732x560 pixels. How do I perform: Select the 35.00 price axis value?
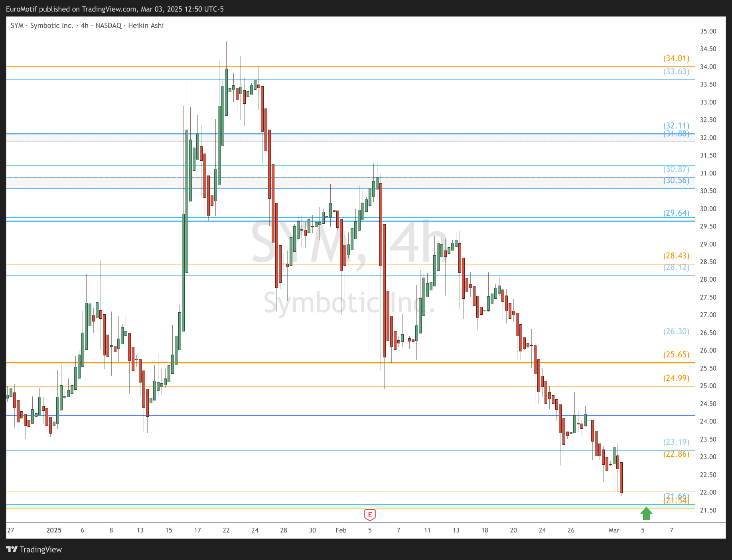(x=708, y=31)
